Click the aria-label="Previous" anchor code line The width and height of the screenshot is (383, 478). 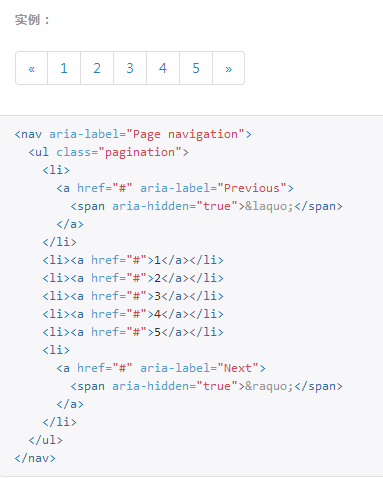click(x=175, y=188)
